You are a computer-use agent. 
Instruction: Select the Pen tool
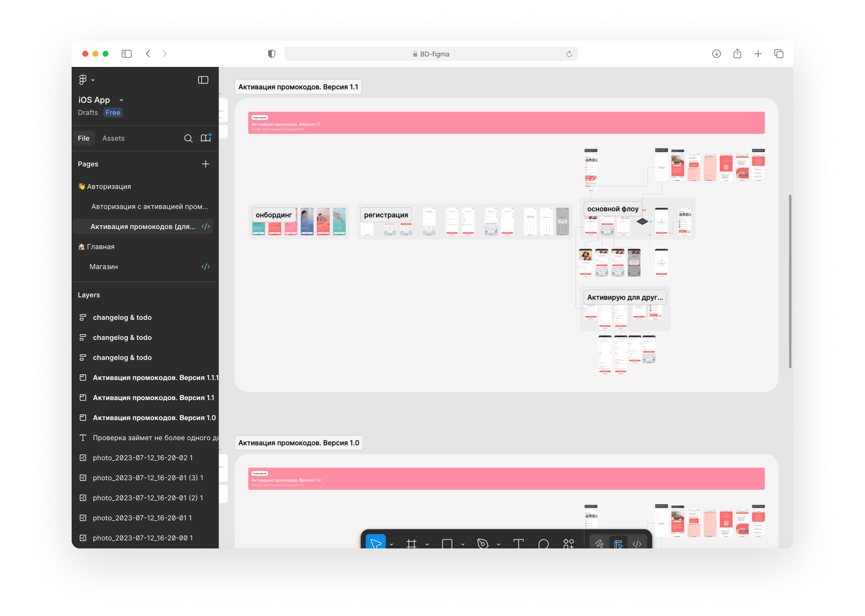pos(483,544)
